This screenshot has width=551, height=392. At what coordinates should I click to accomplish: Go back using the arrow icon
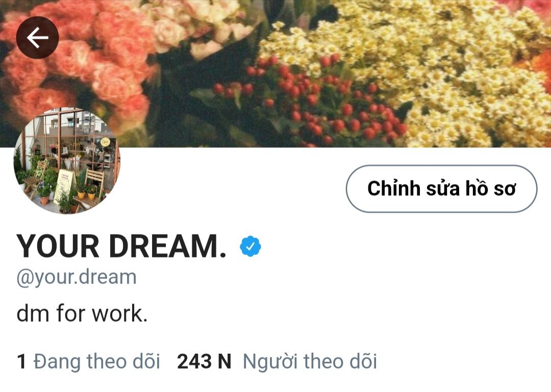37,38
